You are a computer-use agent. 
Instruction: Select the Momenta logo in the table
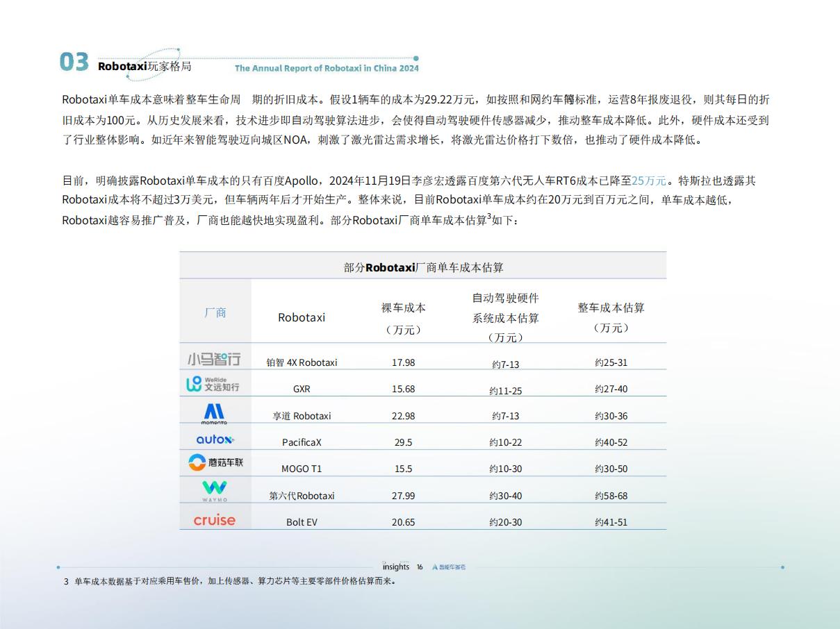point(214,413)
